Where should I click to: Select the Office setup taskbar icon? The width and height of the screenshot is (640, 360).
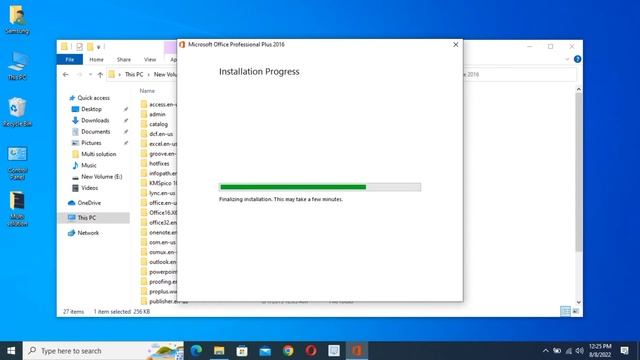point(357,351)
